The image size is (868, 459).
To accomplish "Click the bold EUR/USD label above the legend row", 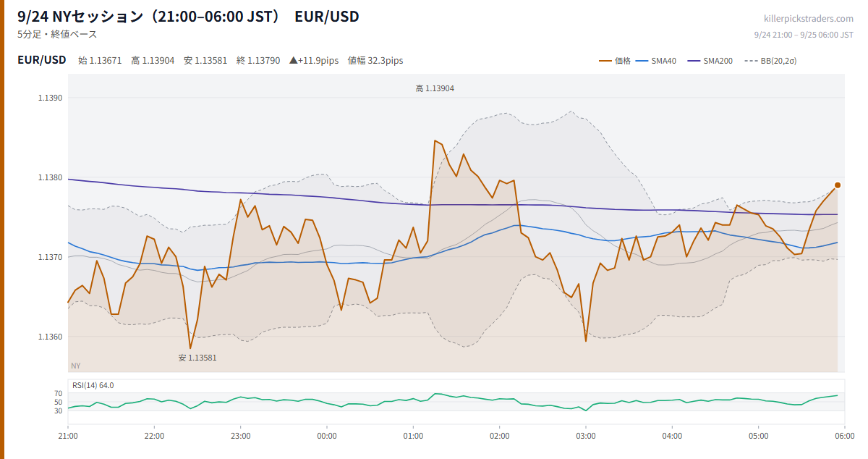I will pyautogui.click(x=42, y=60).
